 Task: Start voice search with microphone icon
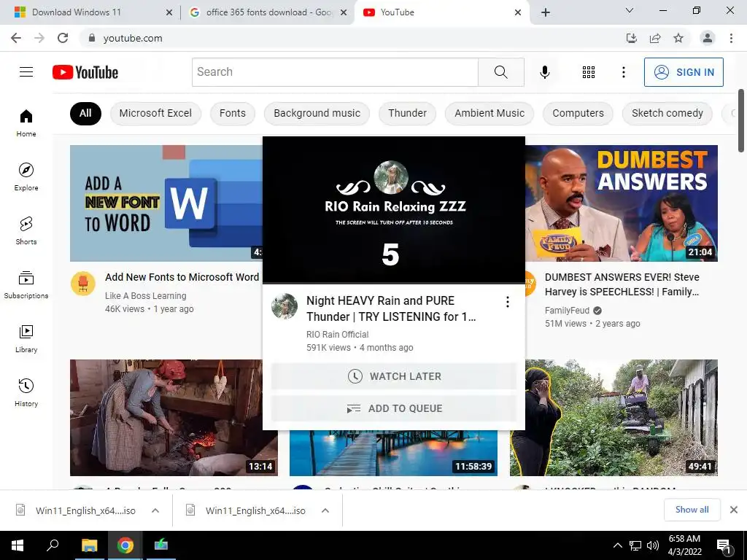[544, 72]
